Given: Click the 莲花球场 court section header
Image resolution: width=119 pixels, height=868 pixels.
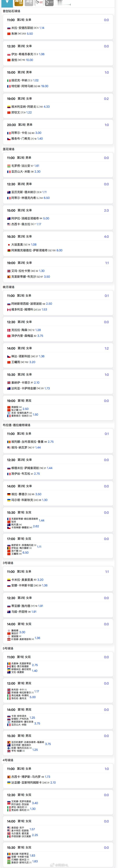Looking at the screenshot, I should pyautogui.click(x=9, y=149).
